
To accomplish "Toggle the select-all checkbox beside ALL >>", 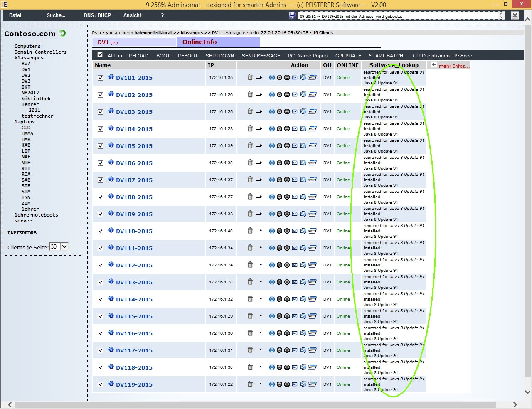I will (100, 54).
